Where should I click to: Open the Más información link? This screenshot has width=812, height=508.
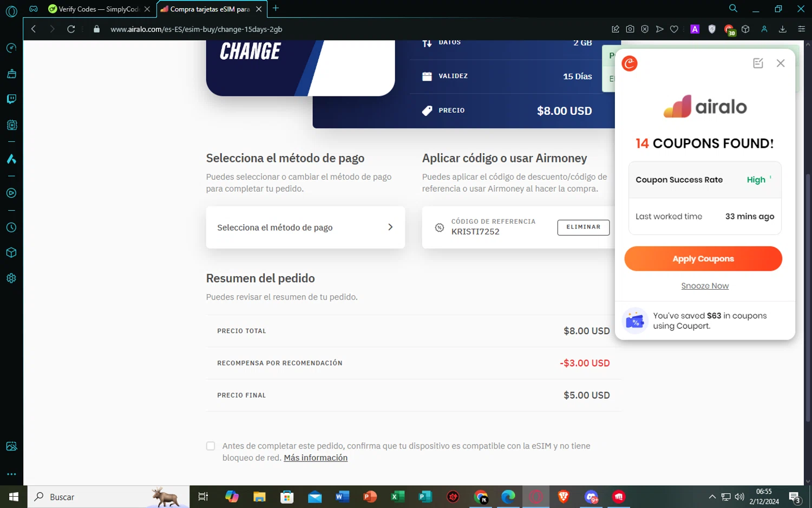316,458
